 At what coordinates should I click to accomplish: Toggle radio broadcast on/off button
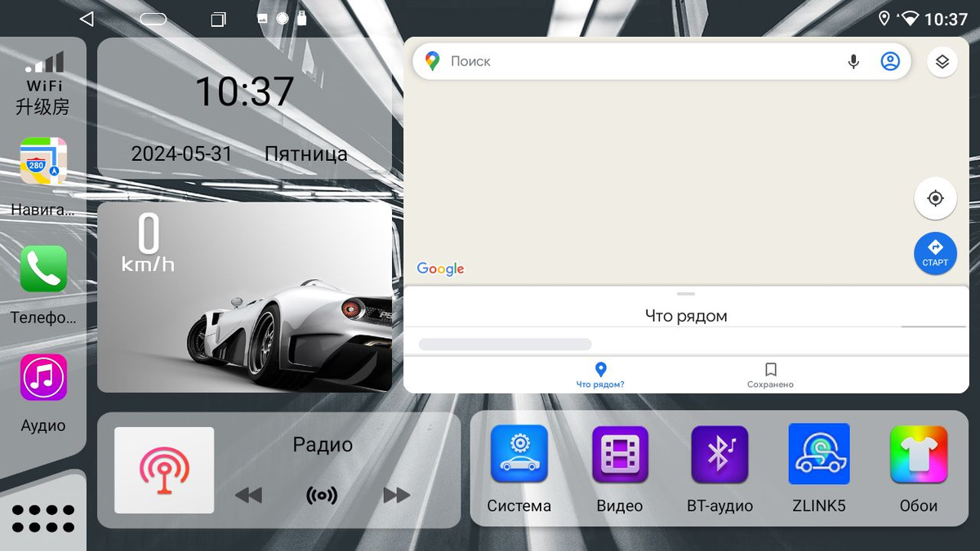(322, 495)
